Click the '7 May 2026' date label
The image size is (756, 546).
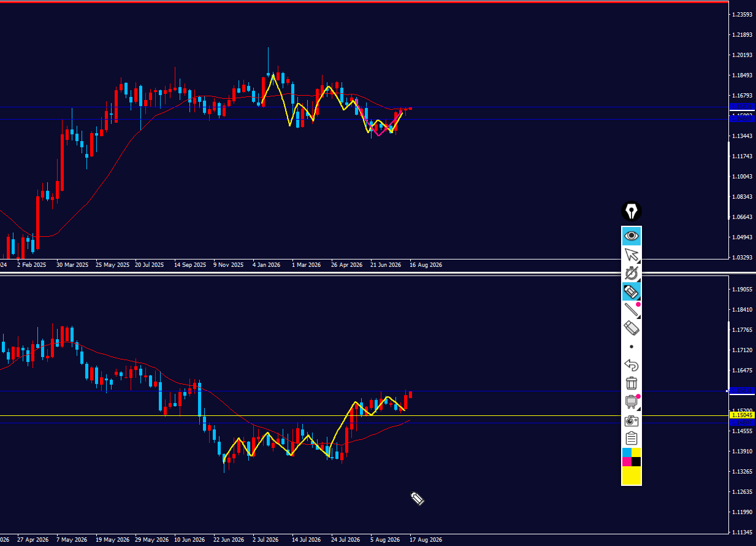72,540
